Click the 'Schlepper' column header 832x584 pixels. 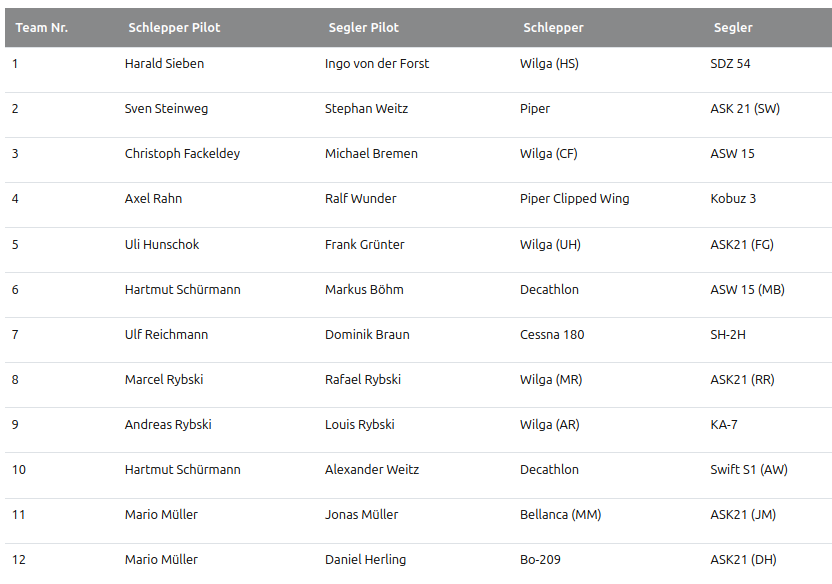(x=553, y=28)
